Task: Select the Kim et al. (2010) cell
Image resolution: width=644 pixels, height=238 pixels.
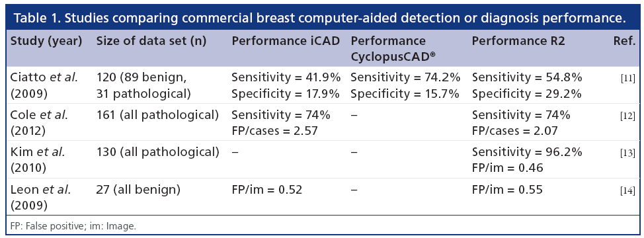Action: point(38,159)
